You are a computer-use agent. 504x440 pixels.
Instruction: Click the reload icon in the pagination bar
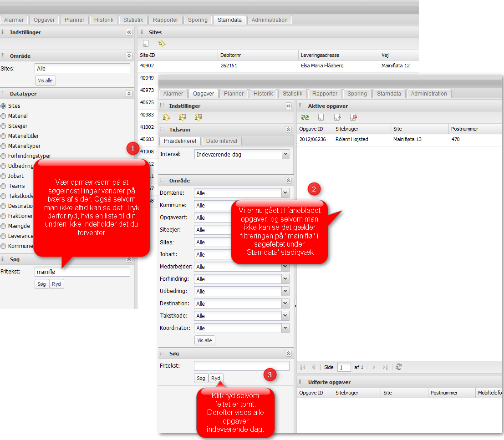coord(399,367)
